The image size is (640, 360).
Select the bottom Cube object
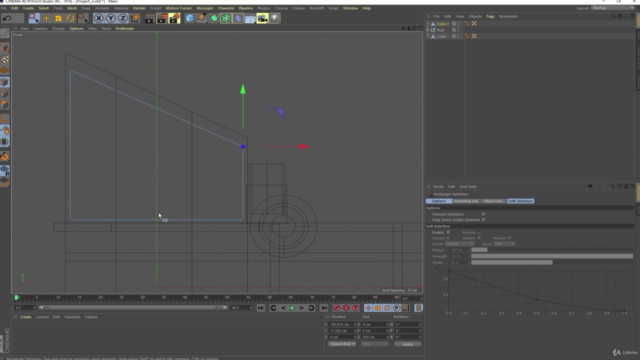(441, 36)
